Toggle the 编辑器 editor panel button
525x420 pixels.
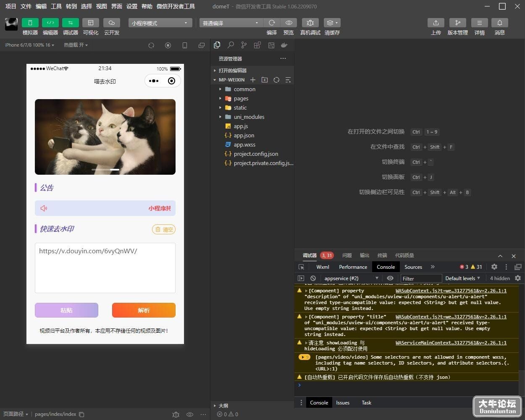pyautogui.click(x=50, y=23)
